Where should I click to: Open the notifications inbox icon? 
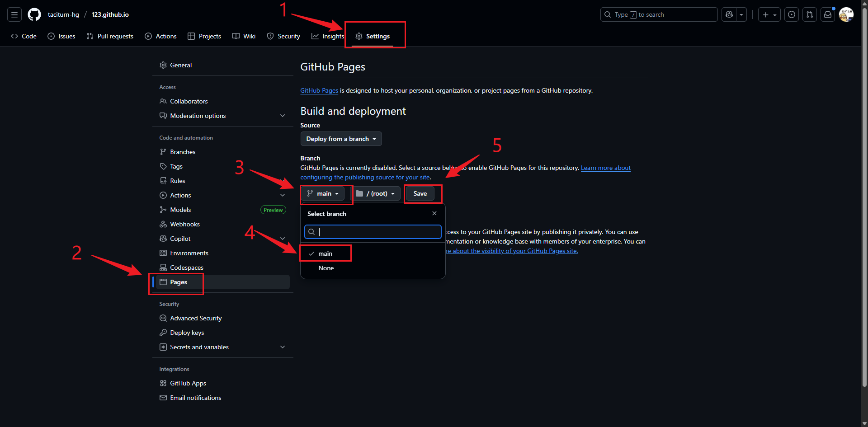828,14
